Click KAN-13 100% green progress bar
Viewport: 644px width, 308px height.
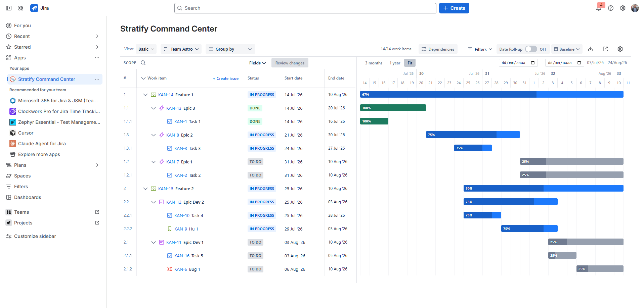[x=393, y=108]
